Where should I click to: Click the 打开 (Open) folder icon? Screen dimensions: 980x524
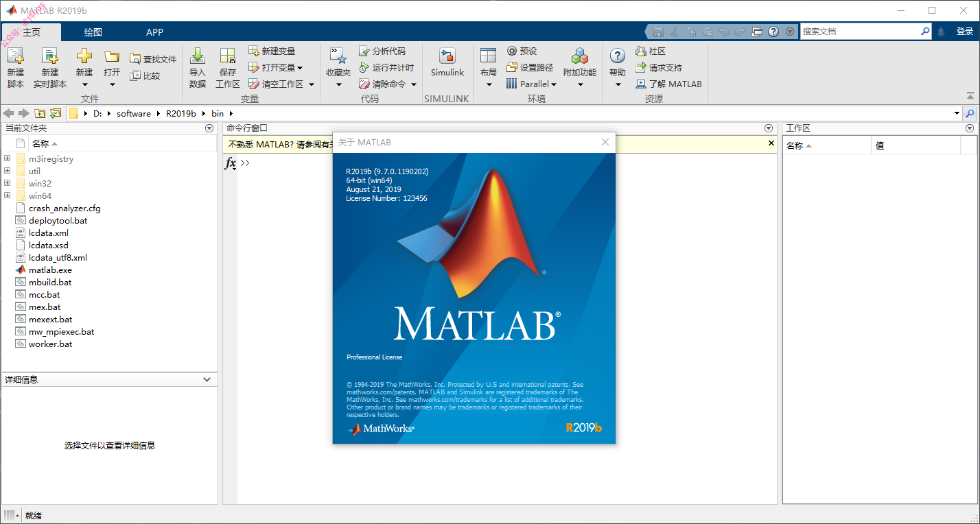[x=112, y=57]
